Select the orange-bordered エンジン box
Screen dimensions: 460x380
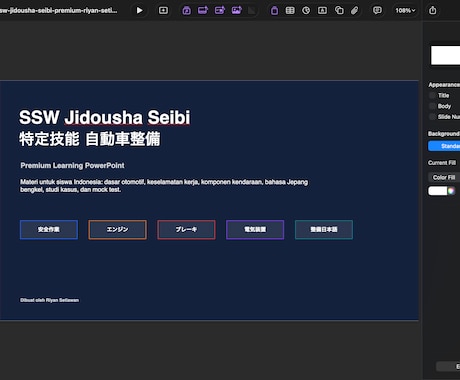[x=117, y=229]
